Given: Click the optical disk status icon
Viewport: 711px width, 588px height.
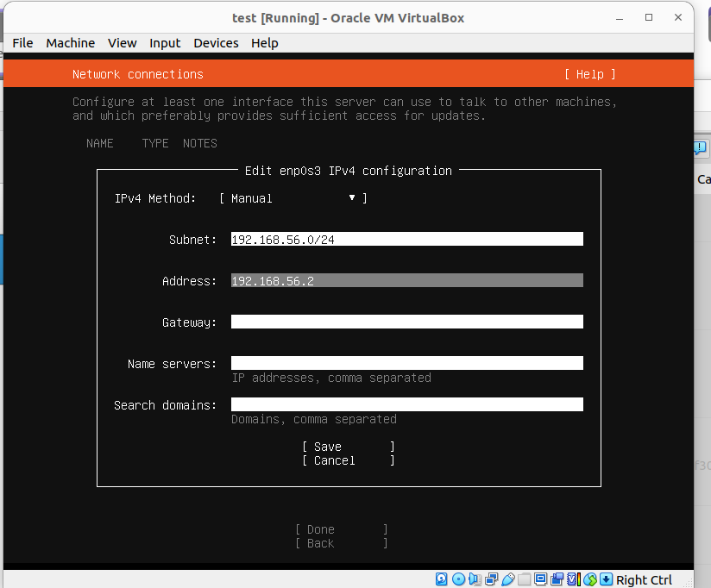Looking at the screenshot, I should 458,579.
